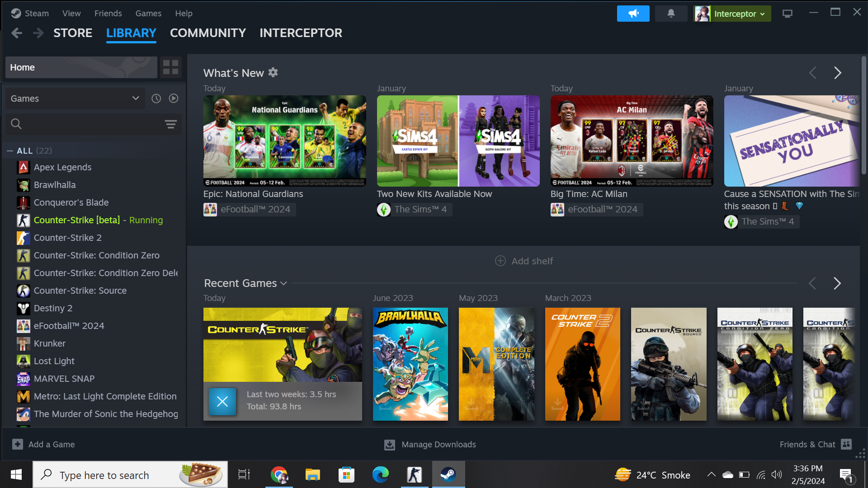Click the announcements megaphone button

[x=633, y=14]
